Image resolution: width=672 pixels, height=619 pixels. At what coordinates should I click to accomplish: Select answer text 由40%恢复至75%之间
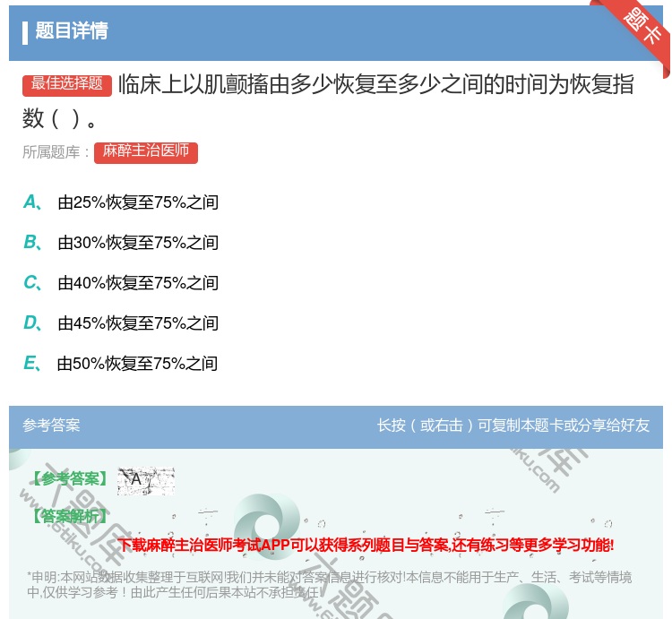[x=138, y=284]
